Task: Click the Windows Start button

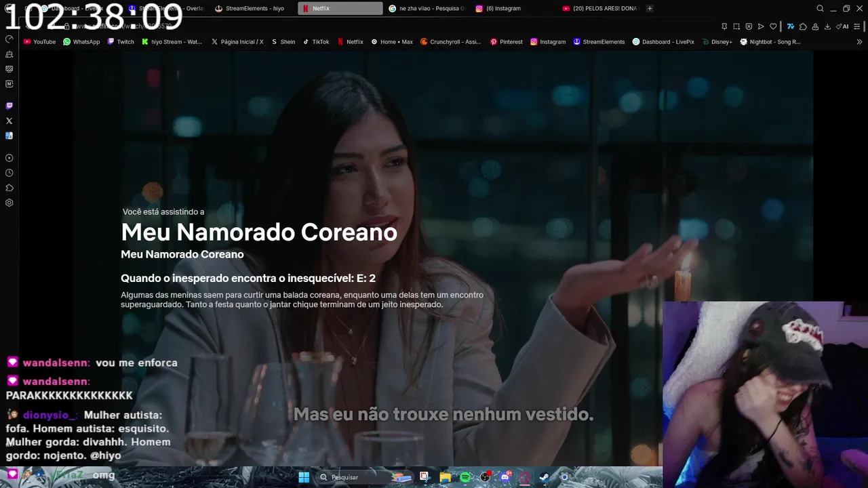Action: [304, 477]
